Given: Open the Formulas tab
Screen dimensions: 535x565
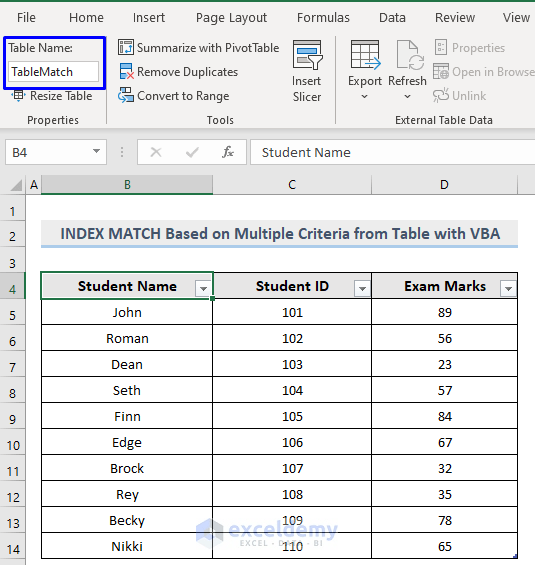Looking at the screenshot, I should (x=323, y=17).
